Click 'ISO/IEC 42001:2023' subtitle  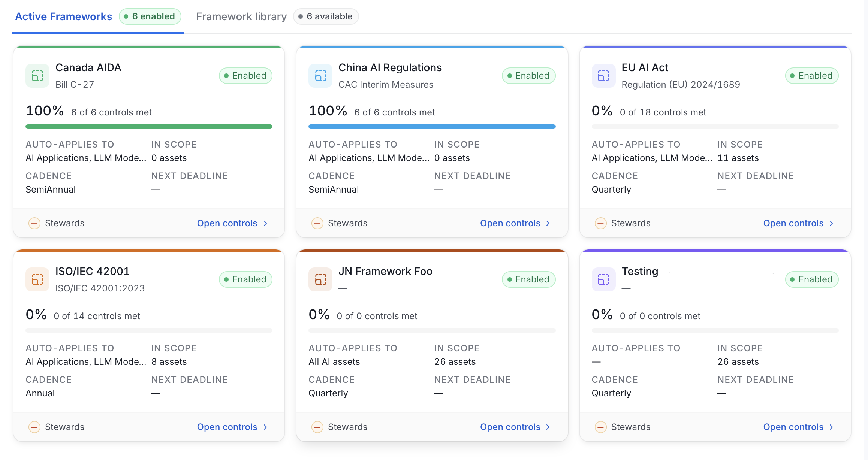(x=100, y=288)
